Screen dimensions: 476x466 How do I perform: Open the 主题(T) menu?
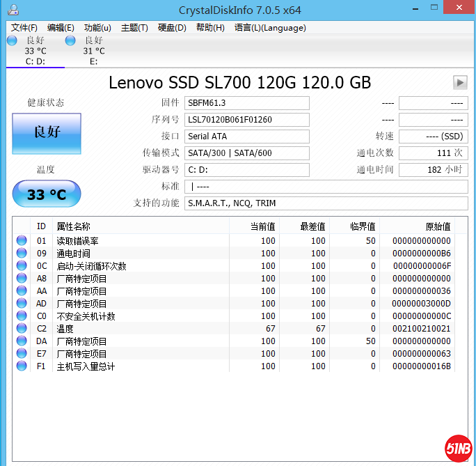coord(134,28)
